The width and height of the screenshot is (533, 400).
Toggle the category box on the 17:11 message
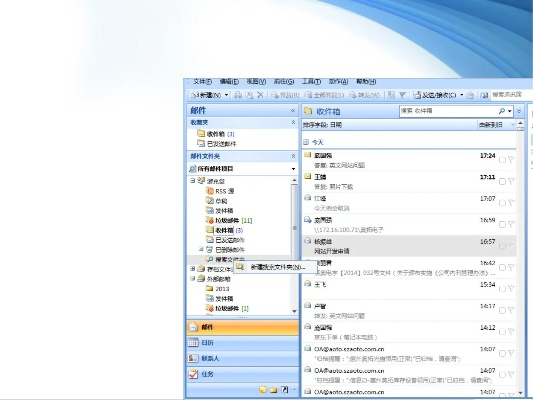click(502, 181)
